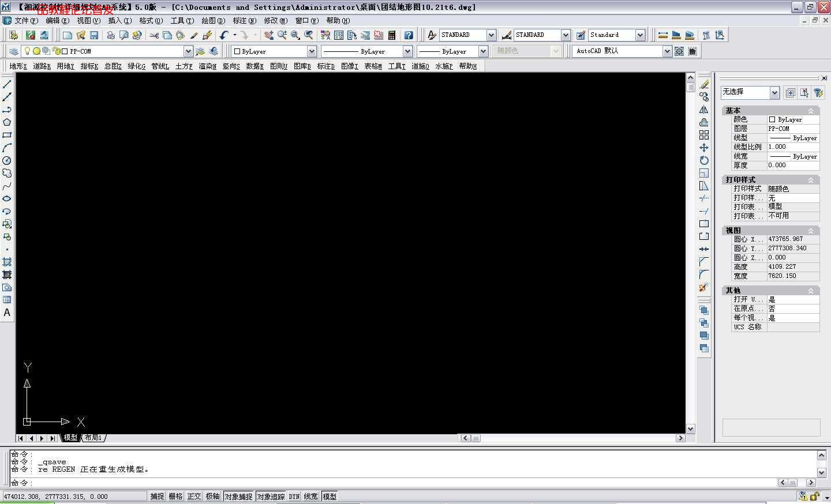Select the Polygon draw tool
831x504 pixels.
pyautogui.click(x=7, y=122)
